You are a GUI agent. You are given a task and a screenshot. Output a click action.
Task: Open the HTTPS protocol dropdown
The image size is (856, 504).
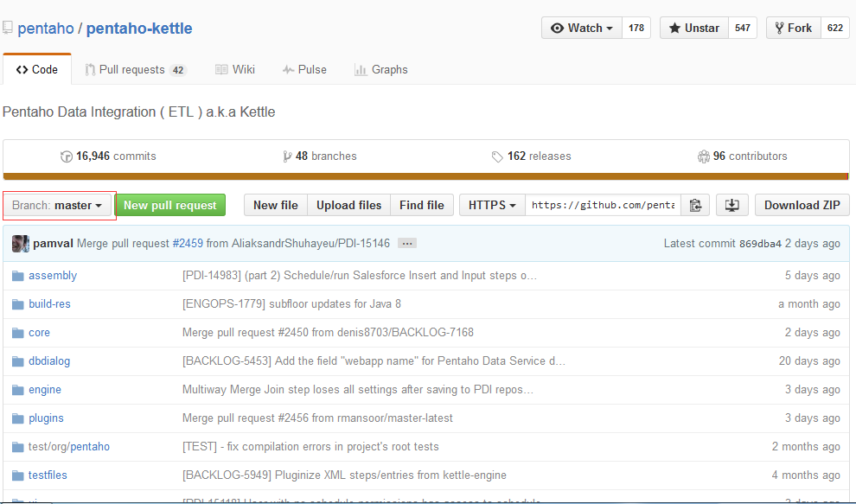492,205
